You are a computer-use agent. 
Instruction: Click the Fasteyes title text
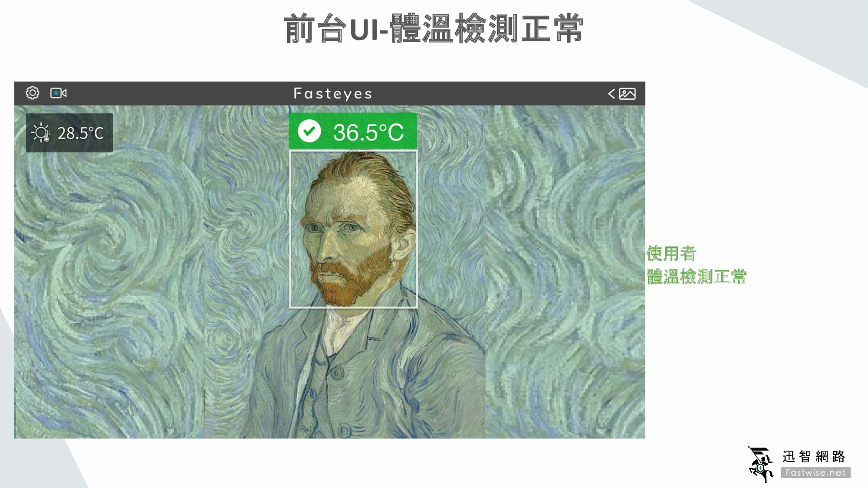pos(333,94)
